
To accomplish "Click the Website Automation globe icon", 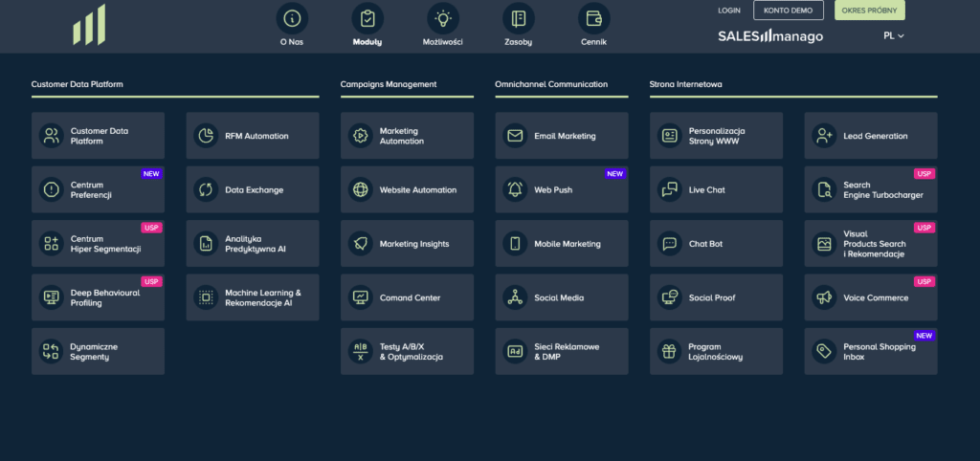I will point(361,190).
